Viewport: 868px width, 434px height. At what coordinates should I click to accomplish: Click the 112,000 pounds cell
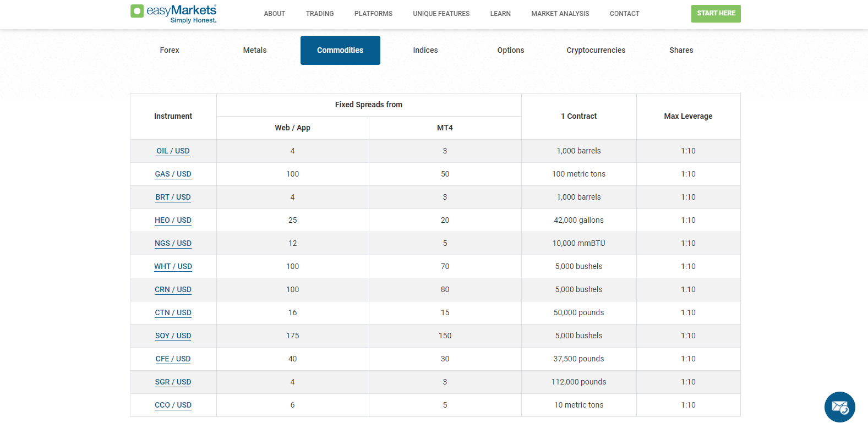coord(578,382)
